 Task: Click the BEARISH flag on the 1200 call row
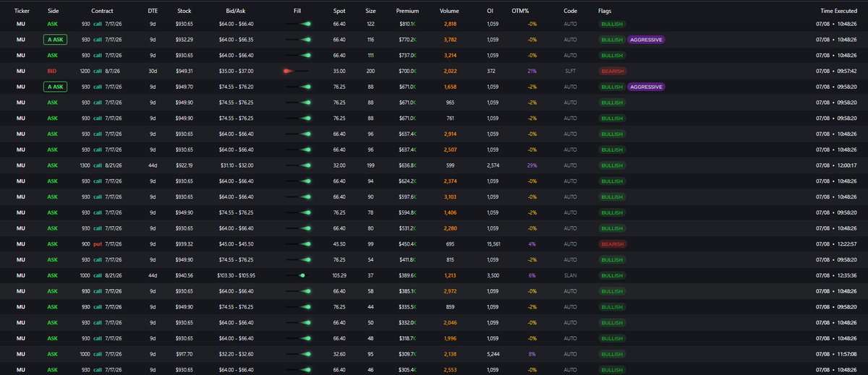[612, 72]
